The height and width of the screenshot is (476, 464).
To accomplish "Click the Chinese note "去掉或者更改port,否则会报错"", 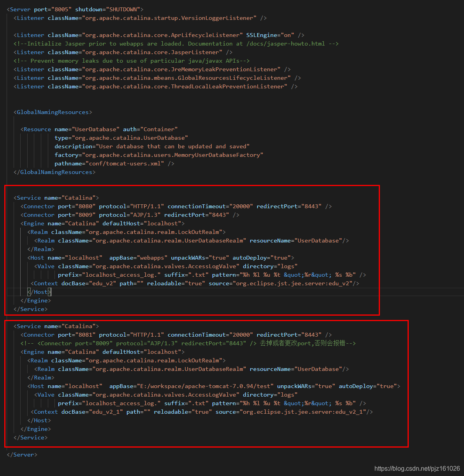I will (302, 343).
